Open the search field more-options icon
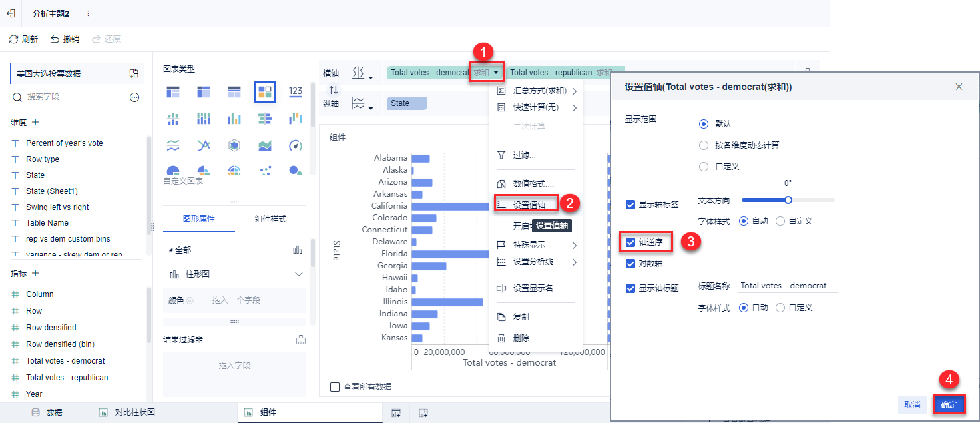This screenshot has width=980, height=423. point(134,97)
